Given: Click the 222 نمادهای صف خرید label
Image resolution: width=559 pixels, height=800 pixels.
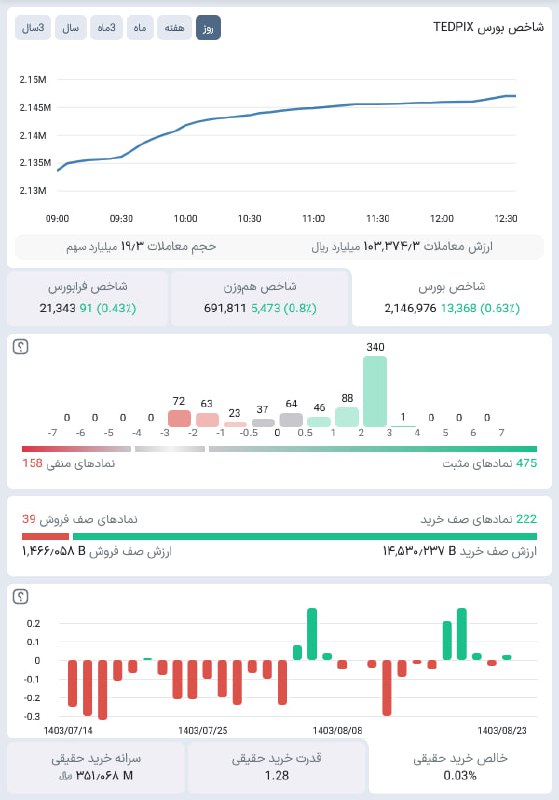Looking at the screenshot, I should [478, 519].
